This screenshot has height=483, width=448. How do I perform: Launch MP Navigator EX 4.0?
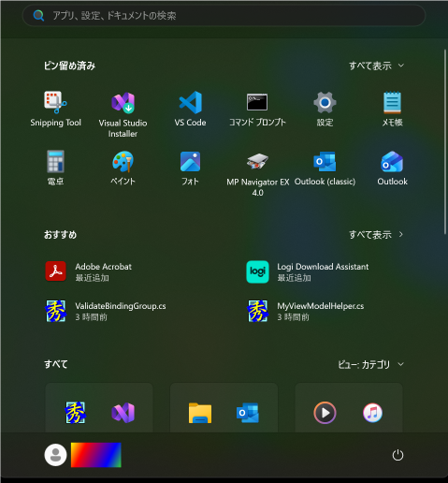click(x=257, y=173)
